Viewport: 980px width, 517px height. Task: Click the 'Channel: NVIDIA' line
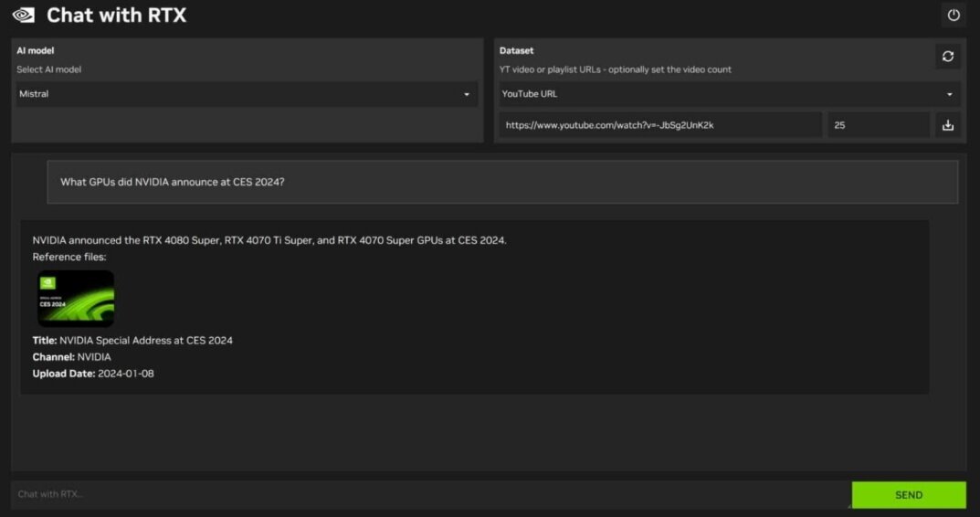point(72,357)
